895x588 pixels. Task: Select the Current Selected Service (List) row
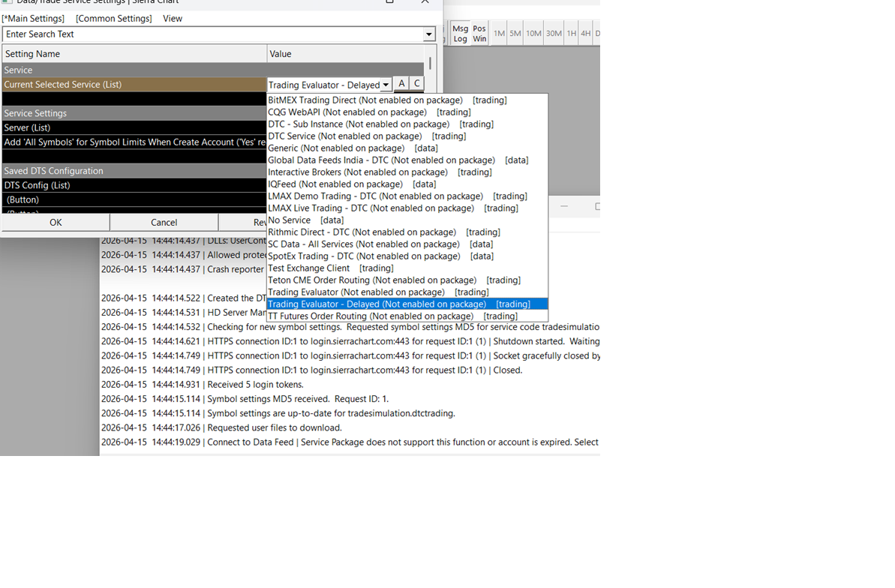134,85
